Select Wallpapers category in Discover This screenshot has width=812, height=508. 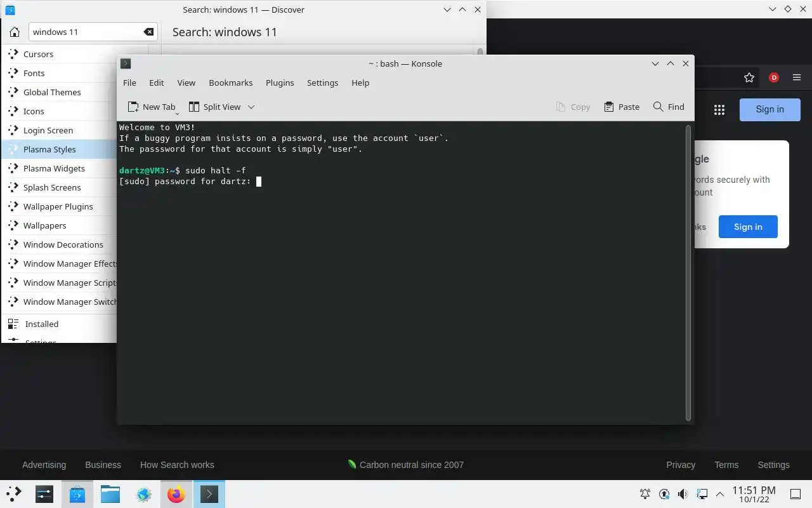pyautogui.click(x=60, y=225)
